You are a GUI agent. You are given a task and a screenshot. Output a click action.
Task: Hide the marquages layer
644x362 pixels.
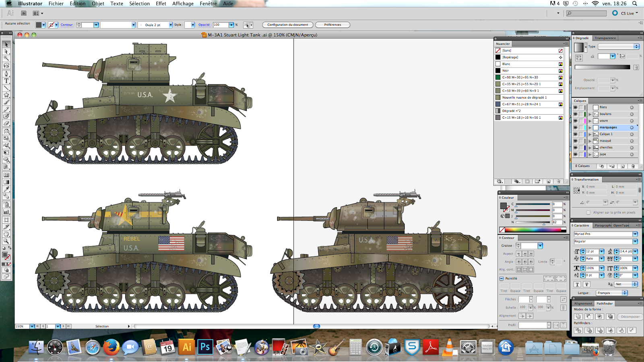(576, 128)
